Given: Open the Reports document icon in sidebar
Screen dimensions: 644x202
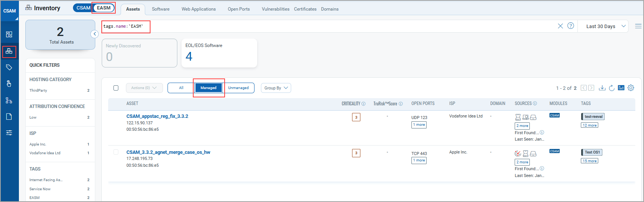Looking at the screenshot, I should [x=9, y=117].
